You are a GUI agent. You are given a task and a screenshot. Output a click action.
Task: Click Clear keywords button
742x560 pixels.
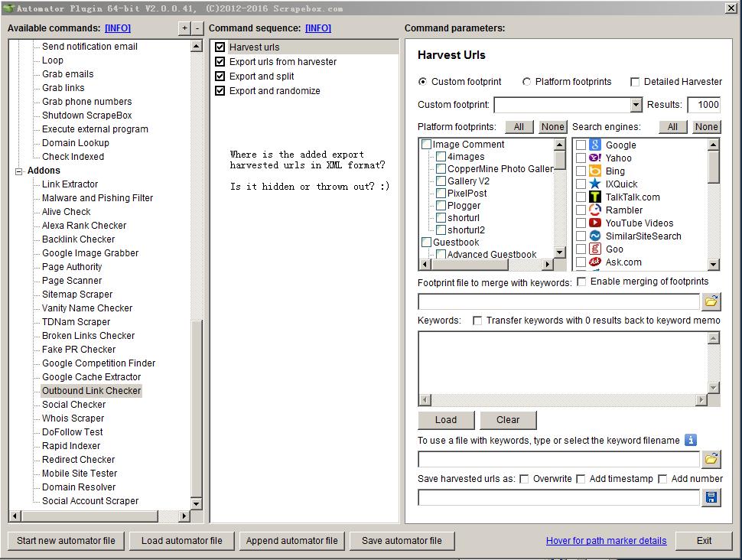508,420
